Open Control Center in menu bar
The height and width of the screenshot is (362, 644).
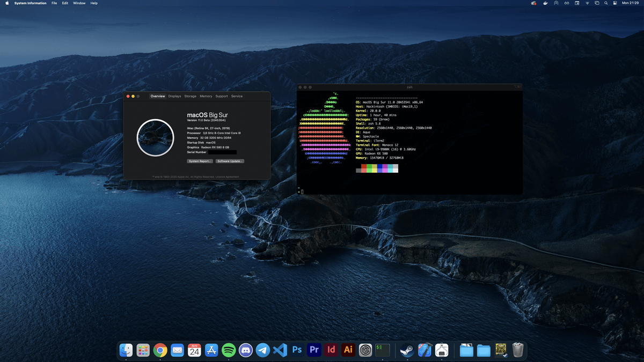click(616, 3)
